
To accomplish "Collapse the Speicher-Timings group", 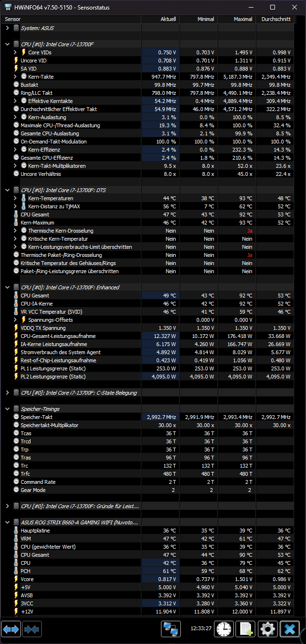I will click(7, 409).
